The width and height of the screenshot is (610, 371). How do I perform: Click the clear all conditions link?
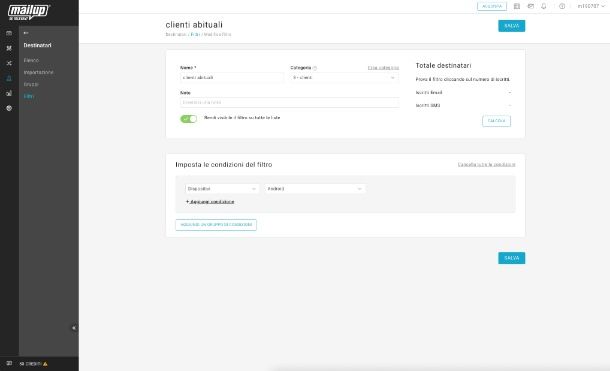pos(486,164)
